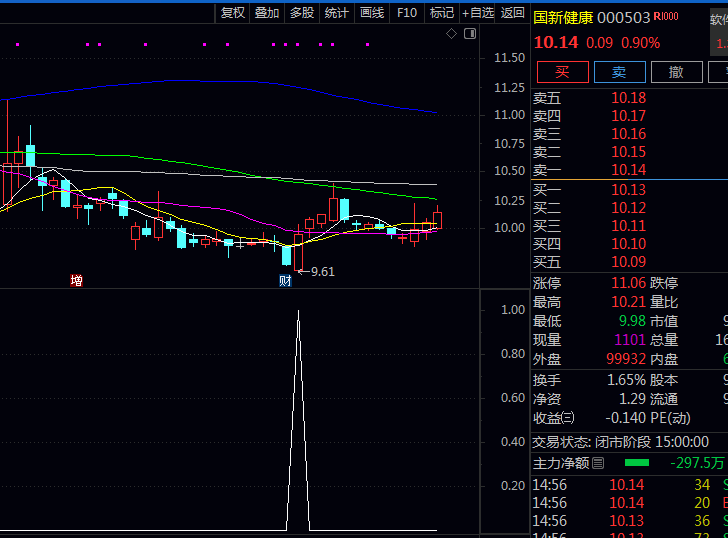Click 标记 to mark this stock

point(441,13)
